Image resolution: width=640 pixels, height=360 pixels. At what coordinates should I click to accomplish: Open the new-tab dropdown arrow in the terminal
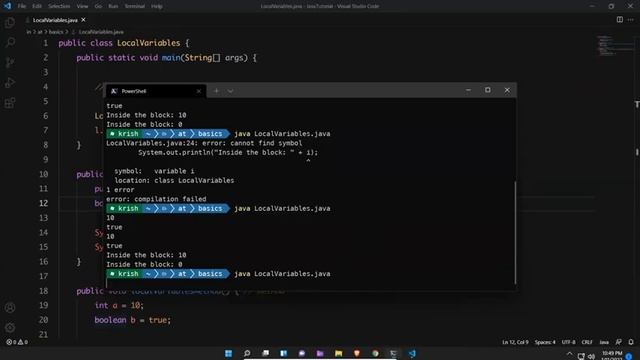coord(230,91)
